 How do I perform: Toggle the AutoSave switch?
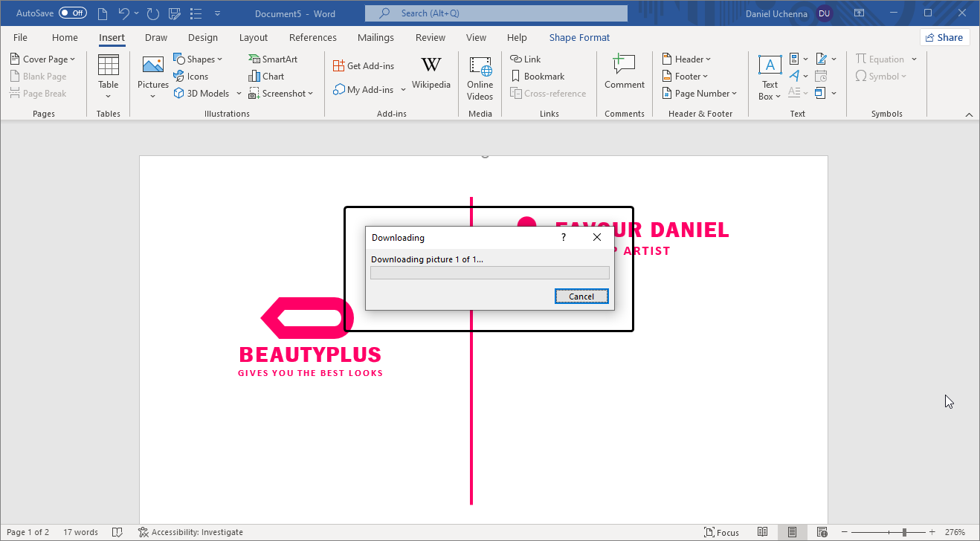click(x=73, y=13)
